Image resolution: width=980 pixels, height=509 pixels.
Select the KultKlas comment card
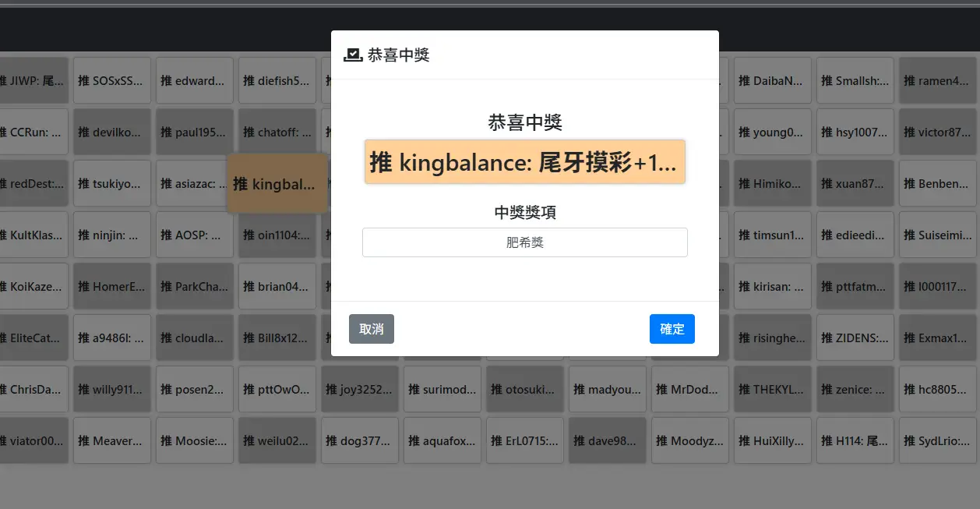[x=34, y=235]
